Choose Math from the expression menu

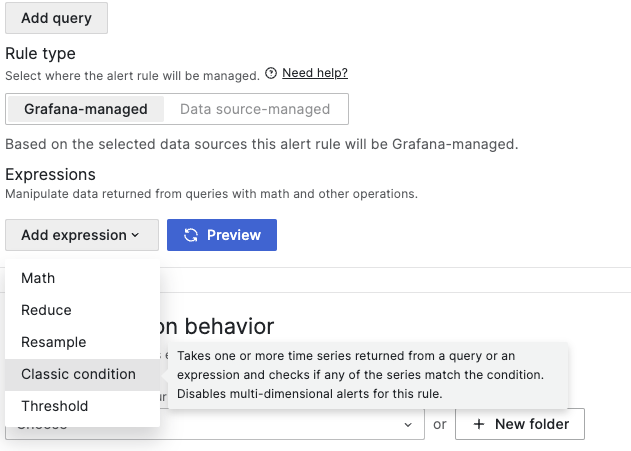38,278
